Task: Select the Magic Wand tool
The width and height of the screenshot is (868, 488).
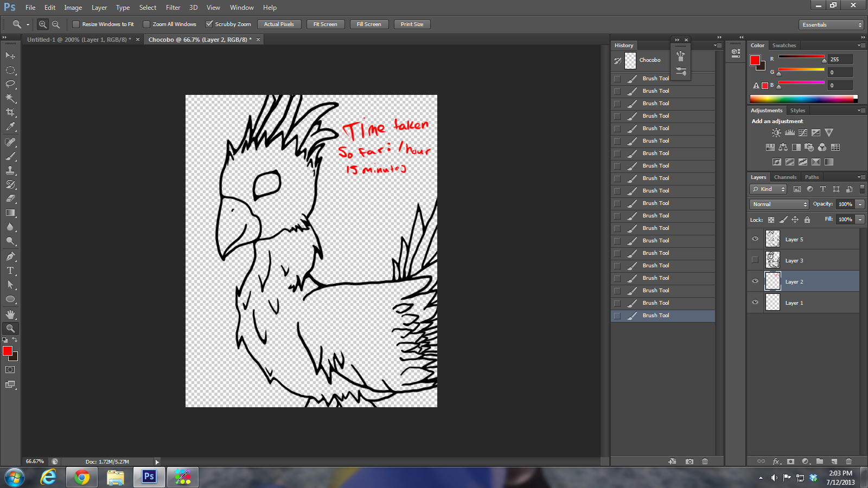Action: pyautogui.click(x=10, y=98)
